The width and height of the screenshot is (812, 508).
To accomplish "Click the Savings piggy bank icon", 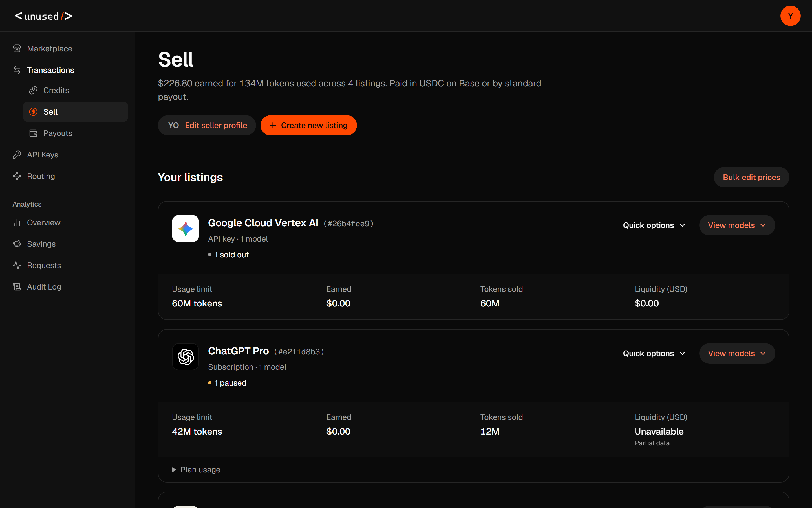I will [17, 244].
